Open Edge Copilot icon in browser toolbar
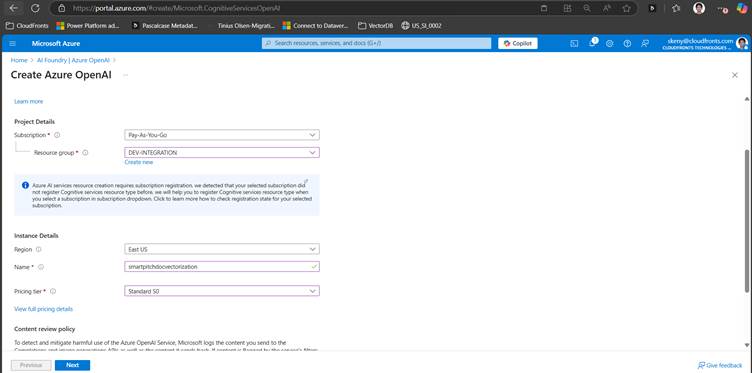This screenshot has height=373, width=752. click(x=742, y=8)
